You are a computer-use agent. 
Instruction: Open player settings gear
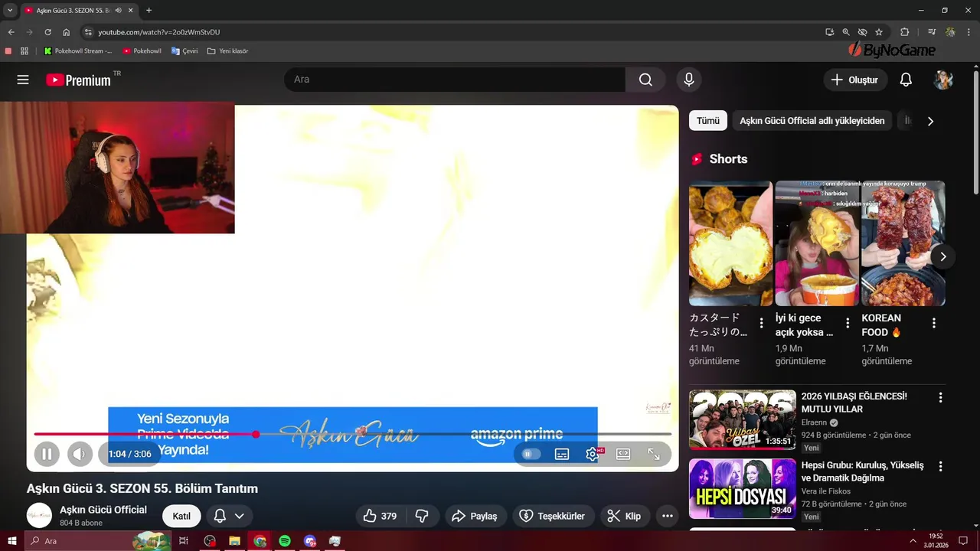593,454
